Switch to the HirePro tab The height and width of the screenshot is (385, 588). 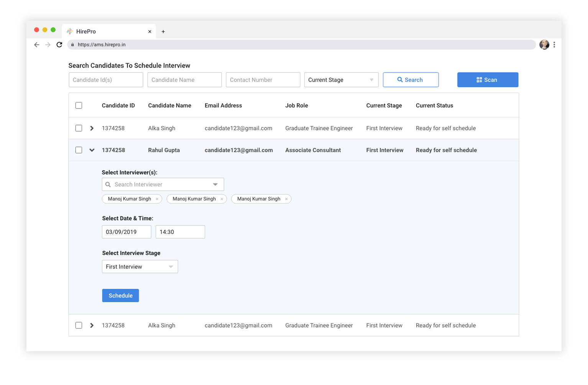[109, 31]
